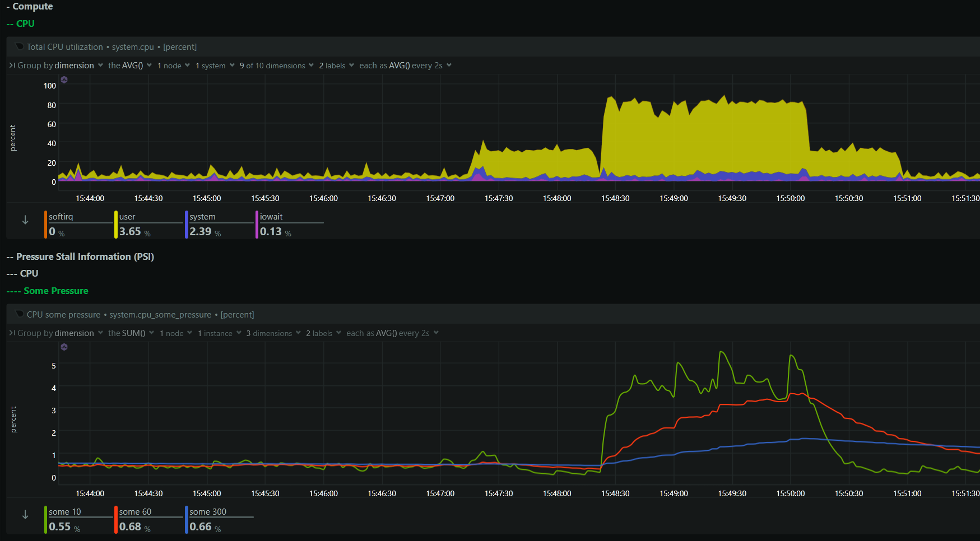Click the 0.55 some 10 value
This screenshot has width=980, height=541.
[x=60, y=526]
